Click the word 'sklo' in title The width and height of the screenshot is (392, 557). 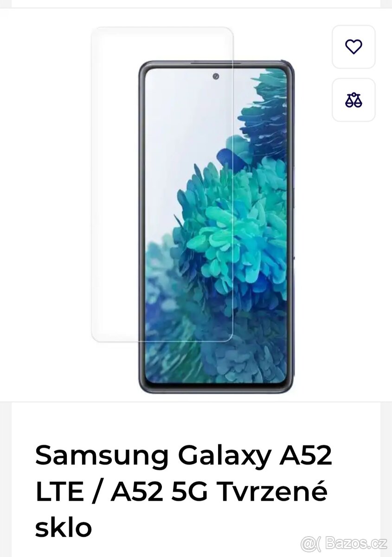point(64,528)
